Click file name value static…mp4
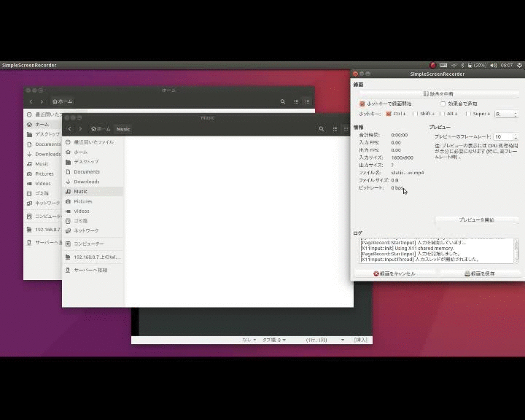525x420 pixels. [408, 173]
